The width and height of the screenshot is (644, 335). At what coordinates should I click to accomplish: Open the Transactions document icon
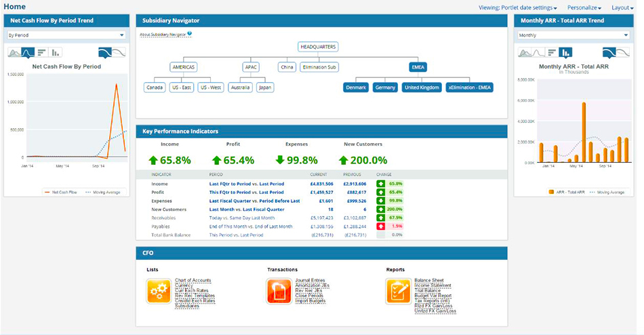tap(279, 292)
